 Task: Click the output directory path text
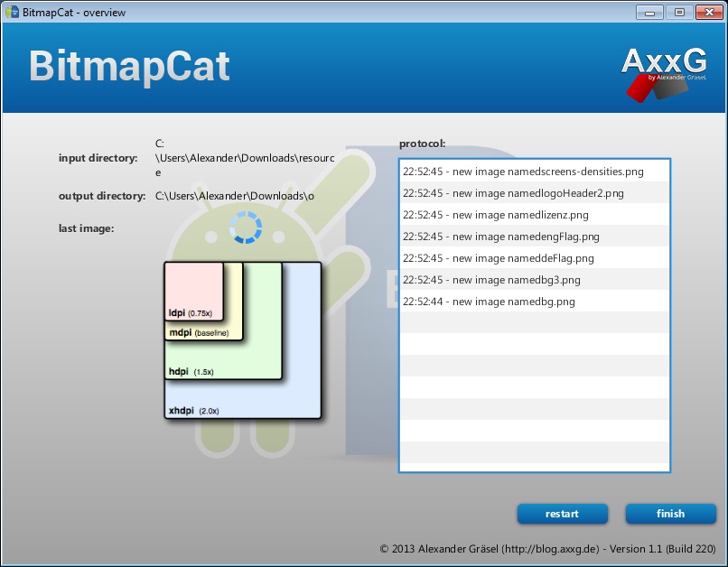(235, 196)
